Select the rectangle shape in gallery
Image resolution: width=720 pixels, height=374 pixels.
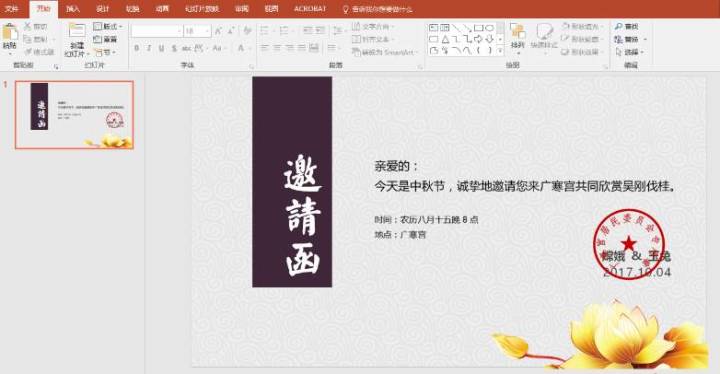478,28
